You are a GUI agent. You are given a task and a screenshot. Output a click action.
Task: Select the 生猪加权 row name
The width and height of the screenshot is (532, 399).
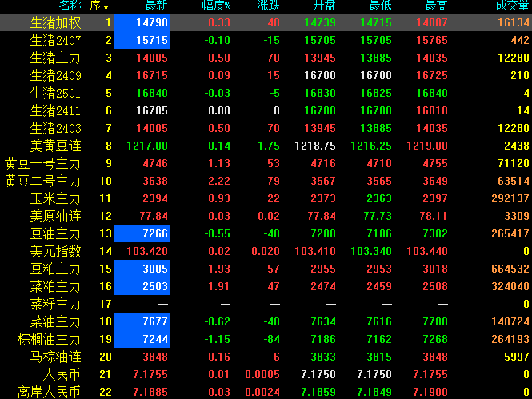coord(56,22)
